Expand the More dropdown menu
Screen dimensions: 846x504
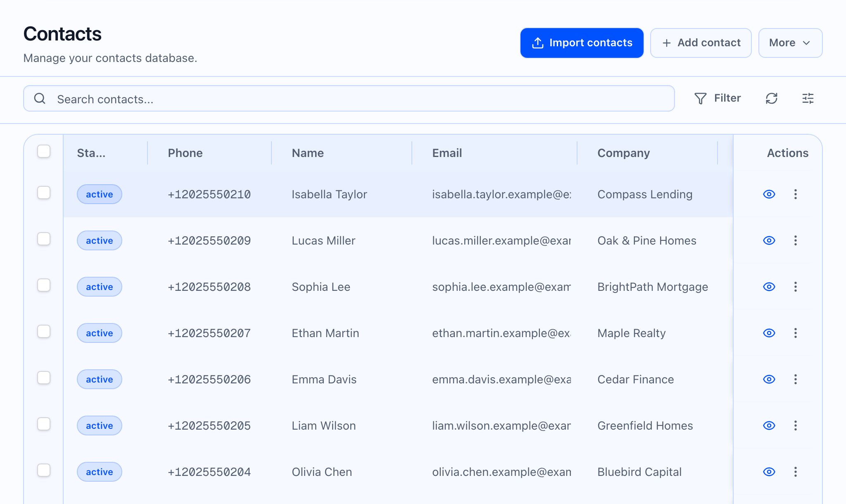click(x=790, y=43)
